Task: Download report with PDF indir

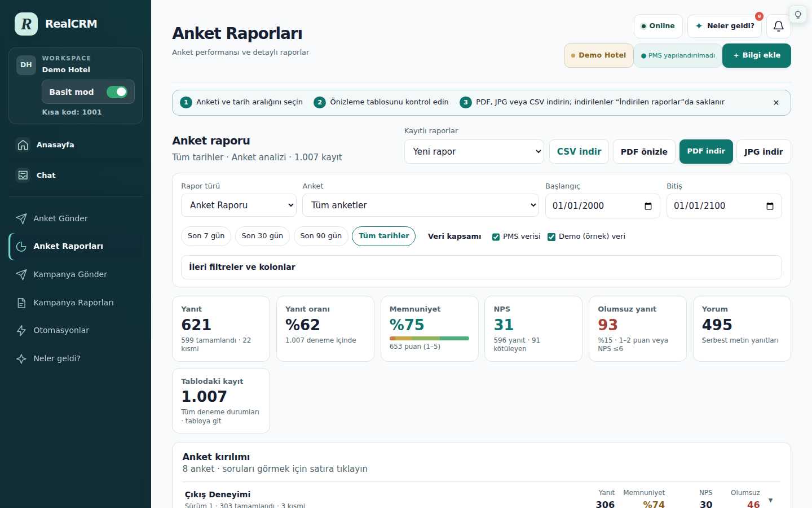Action: coord(706,151)
